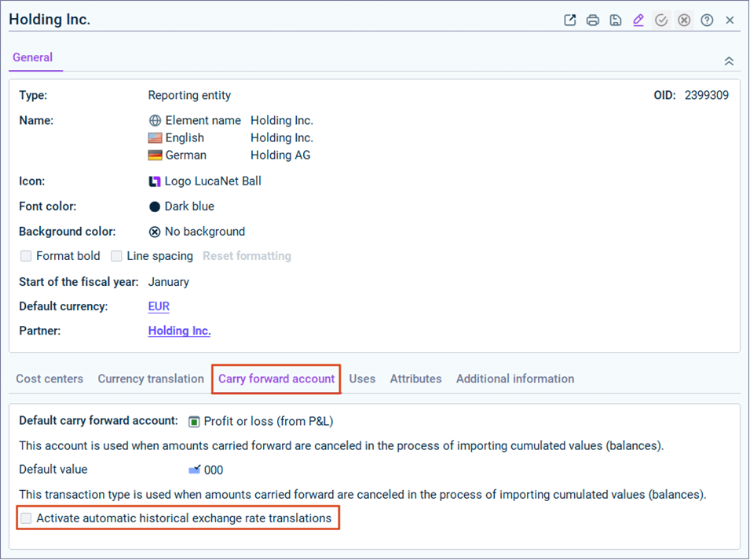750x560 pixels.
Task: Click the save disk icon
Action: pos(616,20)
